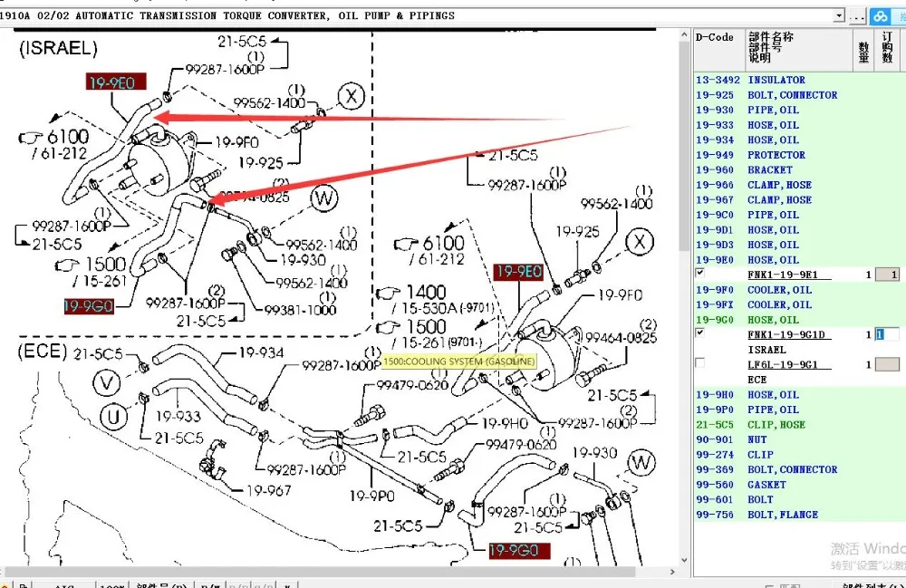Click diagram vertical scrollbar down arrow

[x=684, y=560]
